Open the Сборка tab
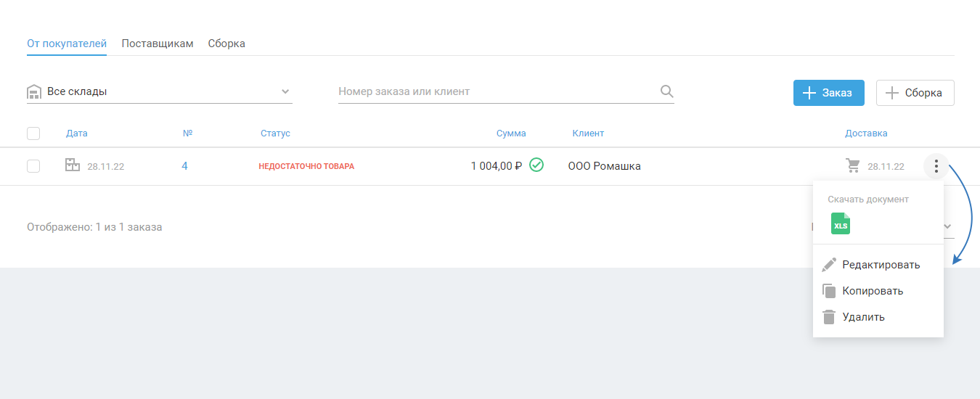This screenshot has width=980, height=399. (x=226, y=44)
